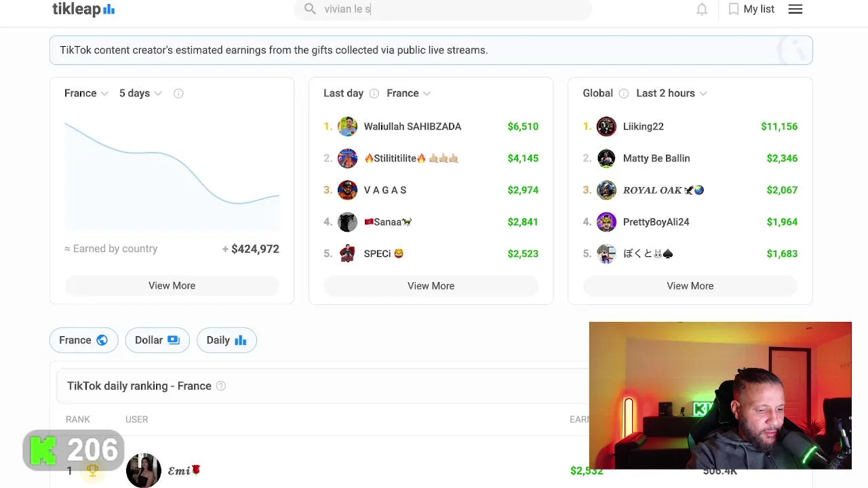Click the trophy icon for rank 1
Viewport: 868px width, 488px height.
tap(92, 470)
